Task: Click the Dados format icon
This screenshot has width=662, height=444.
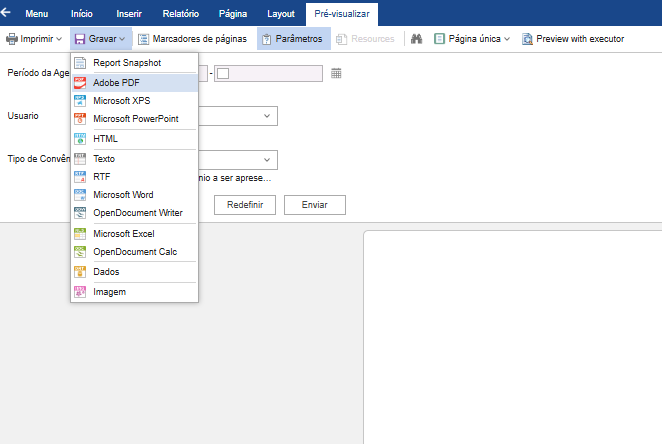Action: (x=80, y=272)
